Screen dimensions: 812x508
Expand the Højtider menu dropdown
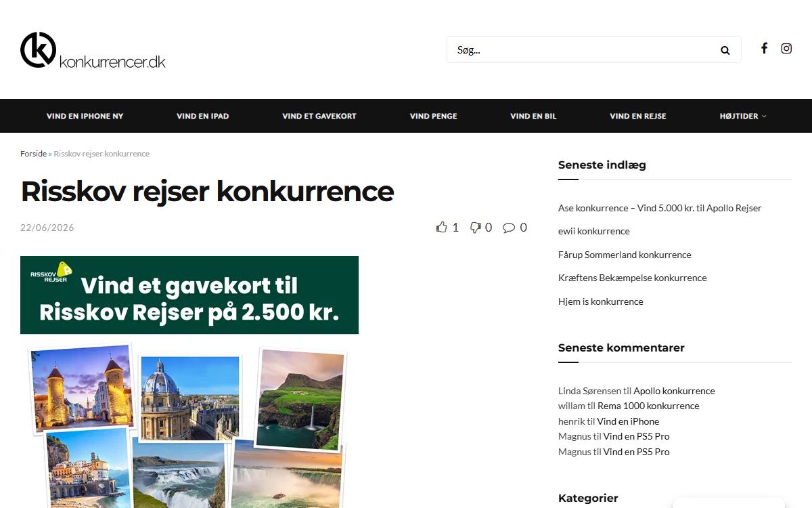(x=743, y=116)
